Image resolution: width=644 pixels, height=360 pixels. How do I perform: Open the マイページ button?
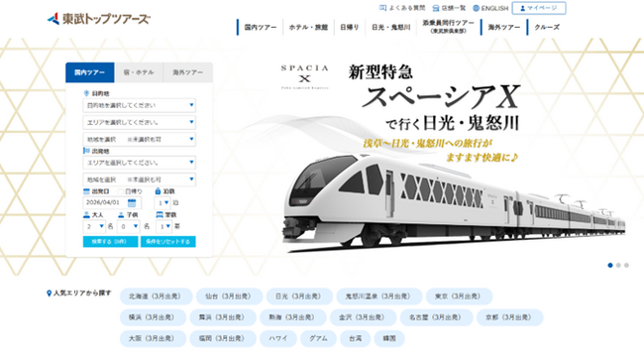pyautogui.click(x=539, y=8)
